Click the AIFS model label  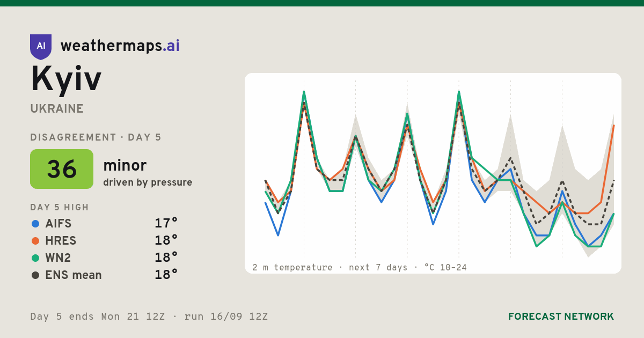(58, 224)
